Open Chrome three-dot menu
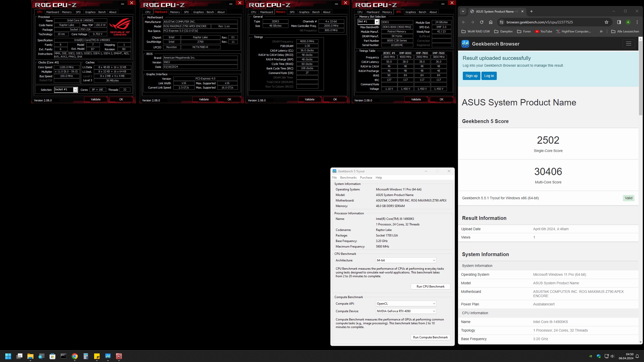The width and height of the screenshot is (644, 362). pyautogui.click(x=637, y=22)
